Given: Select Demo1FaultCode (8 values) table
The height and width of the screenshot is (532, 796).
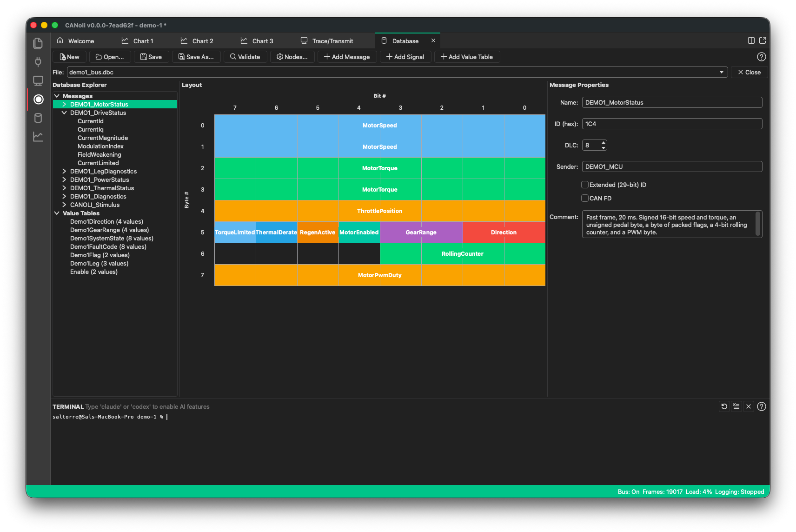Looking at the screenshot, I should 108,246.
